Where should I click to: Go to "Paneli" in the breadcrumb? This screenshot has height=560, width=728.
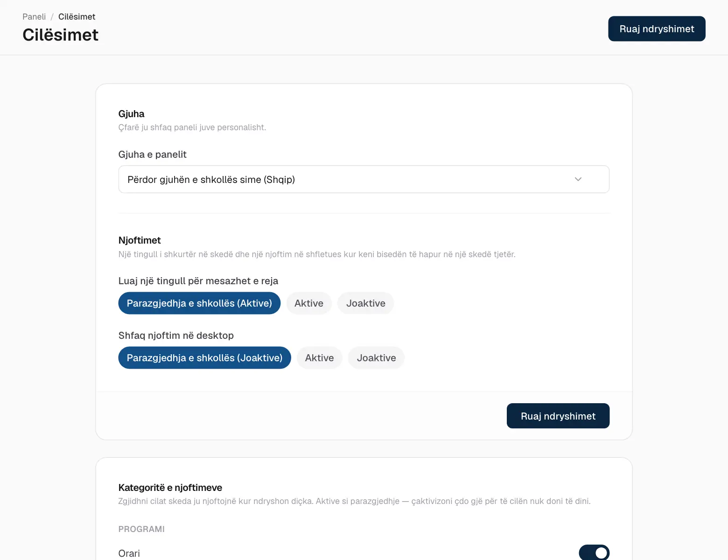34,17
